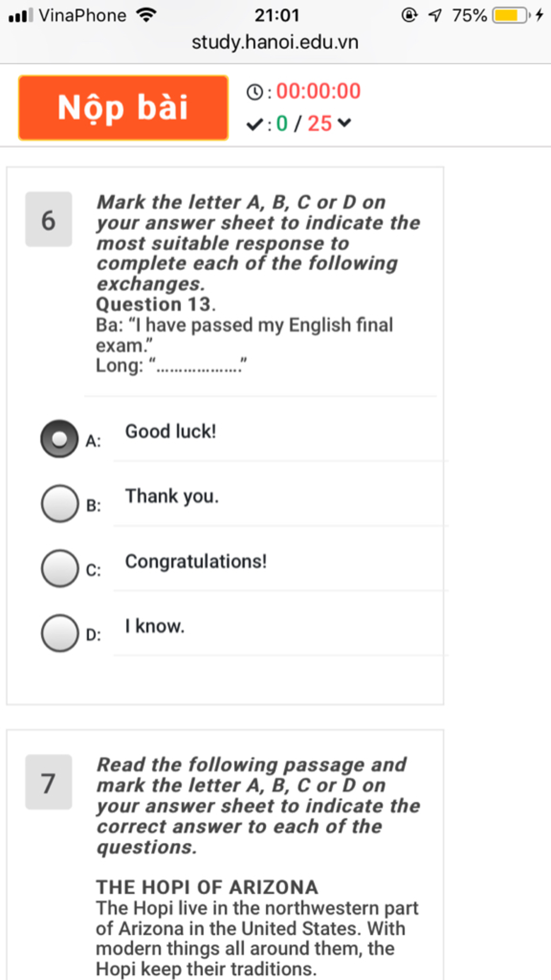Choose radio option C Congratulations
The height and width of the screenshot is (980, 551).
tap(59, 568)
